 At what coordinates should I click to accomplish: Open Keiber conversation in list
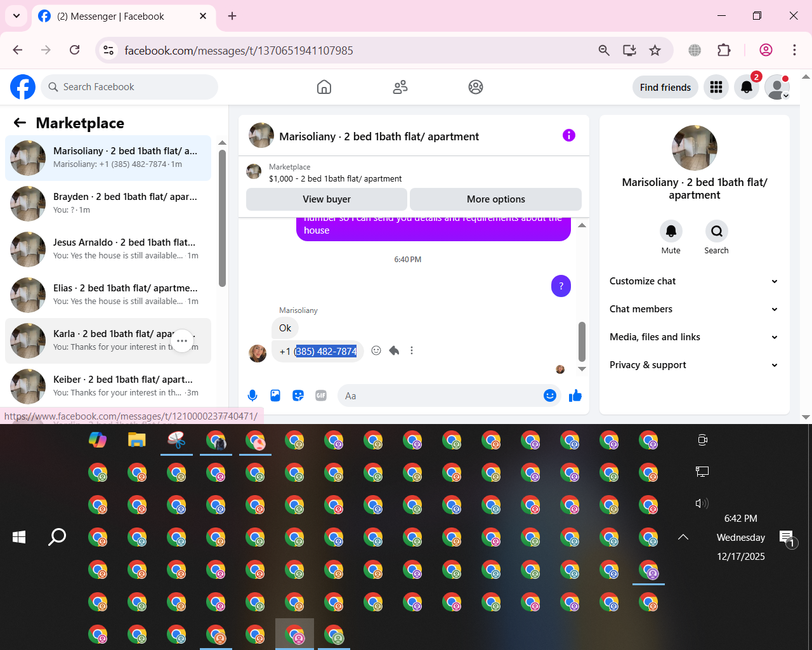click(x=108, y=387)
